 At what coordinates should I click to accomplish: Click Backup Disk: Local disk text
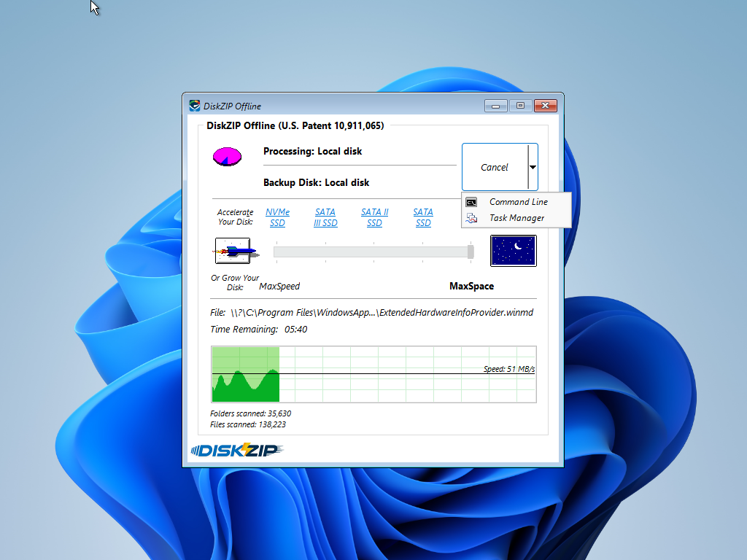[x=317, y=182]
